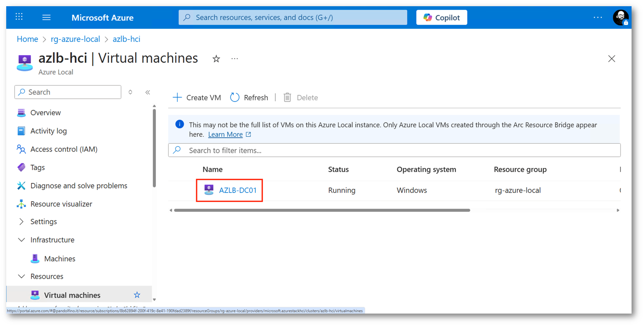Click the sidebar expand/collapse-all arrows icon
Viewport: 644px width, 326px height.
coord(130,92)
